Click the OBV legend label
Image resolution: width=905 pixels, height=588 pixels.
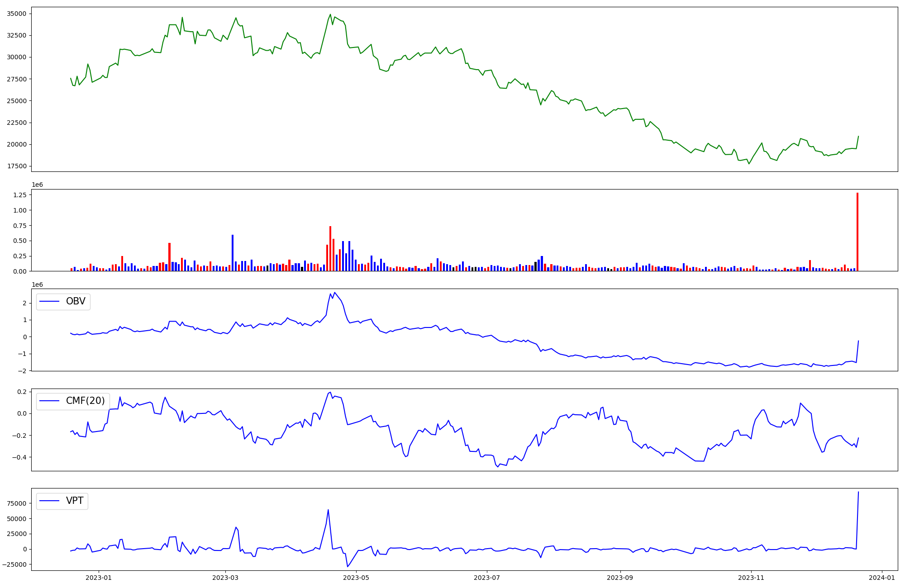pyautogui.click(x=76, y=302)
